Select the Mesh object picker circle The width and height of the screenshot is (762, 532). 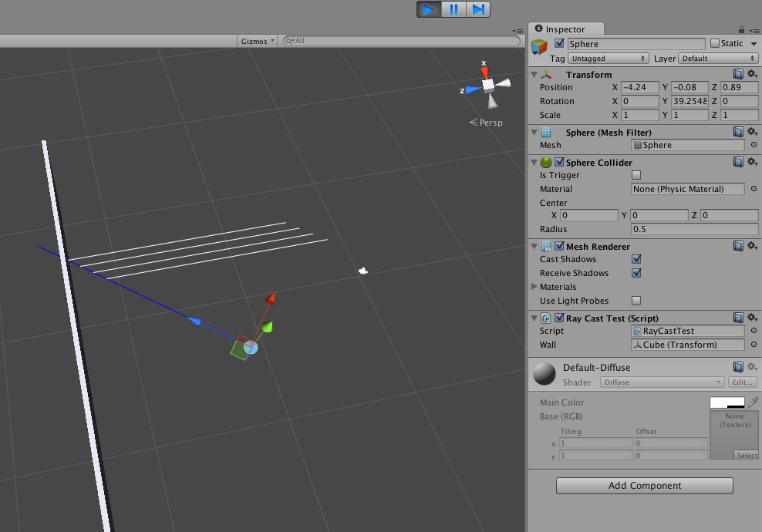[x=754, y=145]
